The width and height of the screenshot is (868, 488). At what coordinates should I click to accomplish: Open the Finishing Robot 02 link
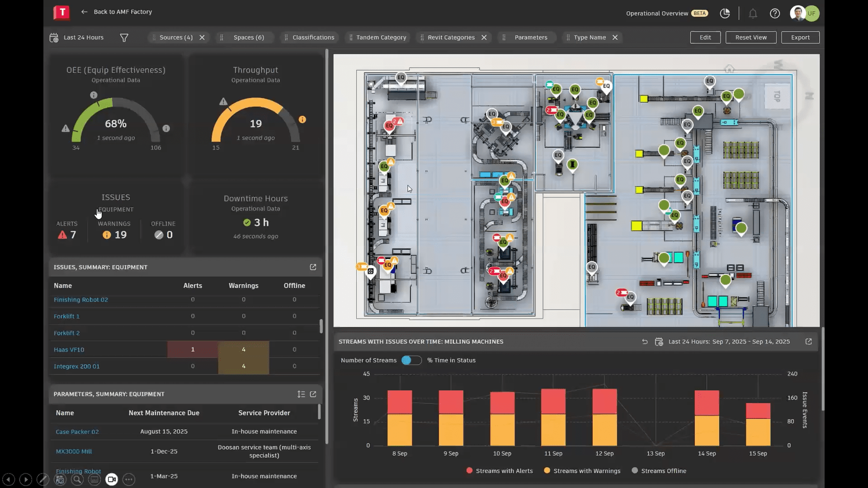pos(80,300)
